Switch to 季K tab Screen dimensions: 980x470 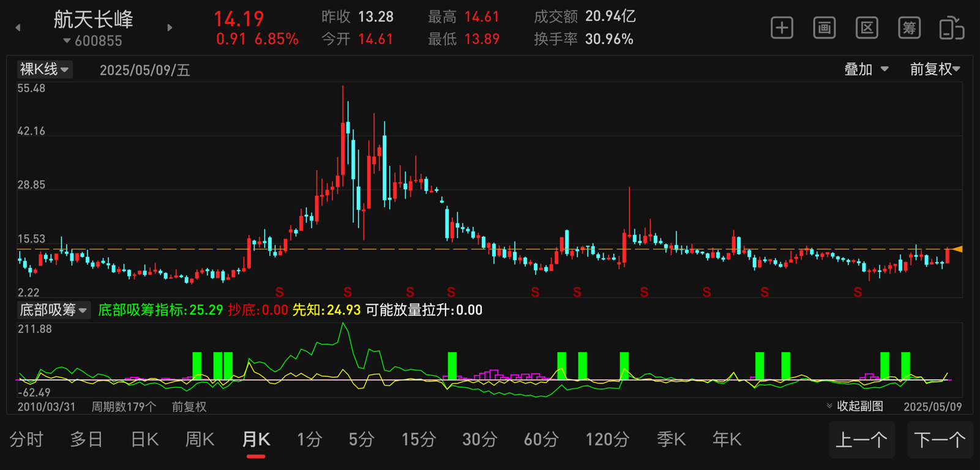(671, 439)
